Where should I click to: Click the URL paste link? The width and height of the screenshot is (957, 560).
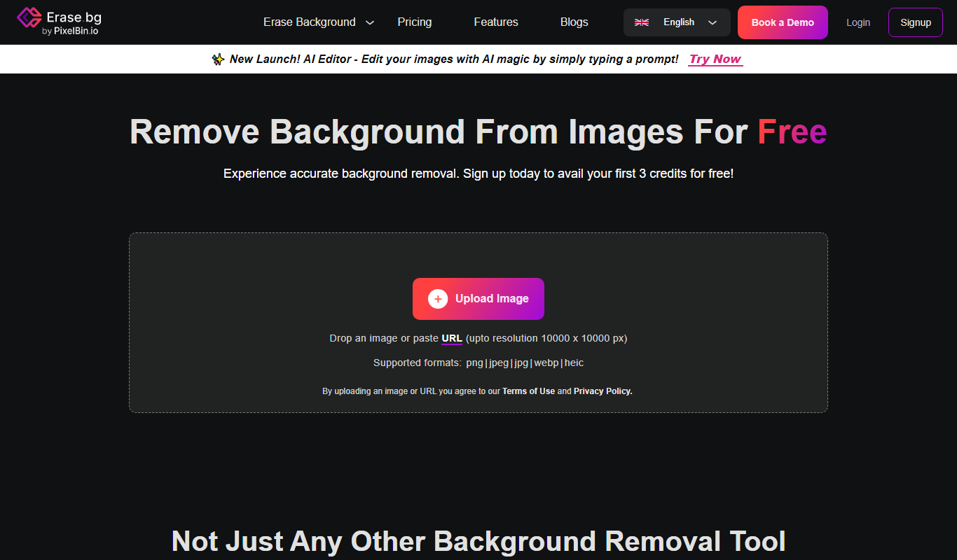pyautogui.click(x=452, y=339)
